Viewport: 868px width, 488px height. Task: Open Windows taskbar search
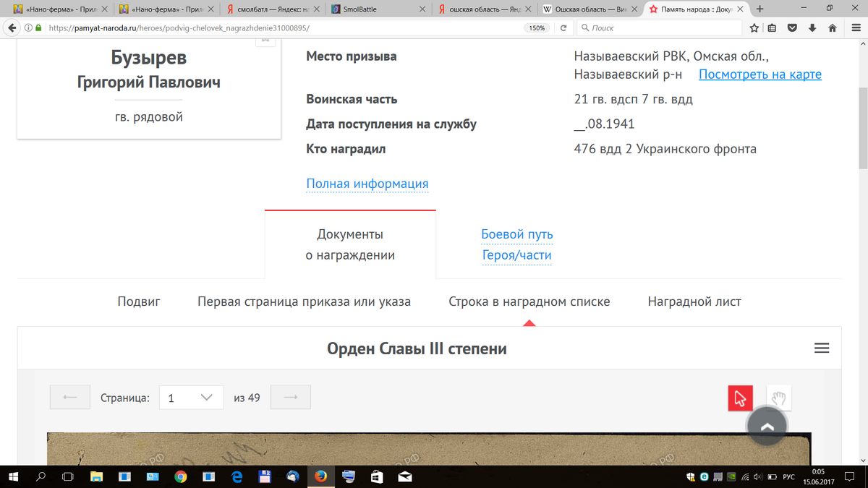[41, 477]
